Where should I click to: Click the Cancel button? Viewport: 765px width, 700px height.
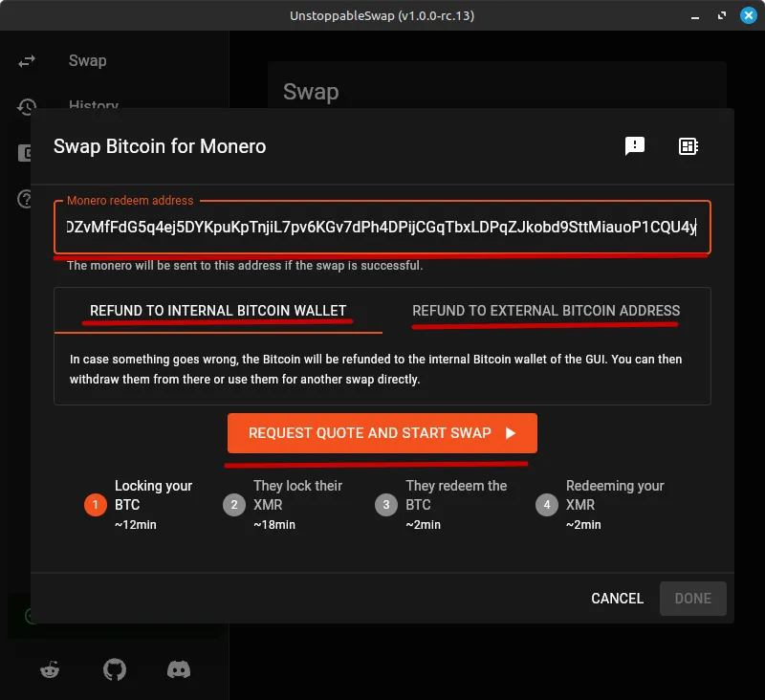click(617, 599)
